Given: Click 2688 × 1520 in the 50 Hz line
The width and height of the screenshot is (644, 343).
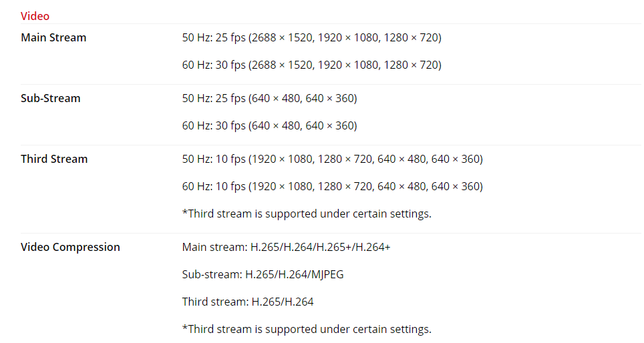Looking at the screenshot, I should 282,38.
